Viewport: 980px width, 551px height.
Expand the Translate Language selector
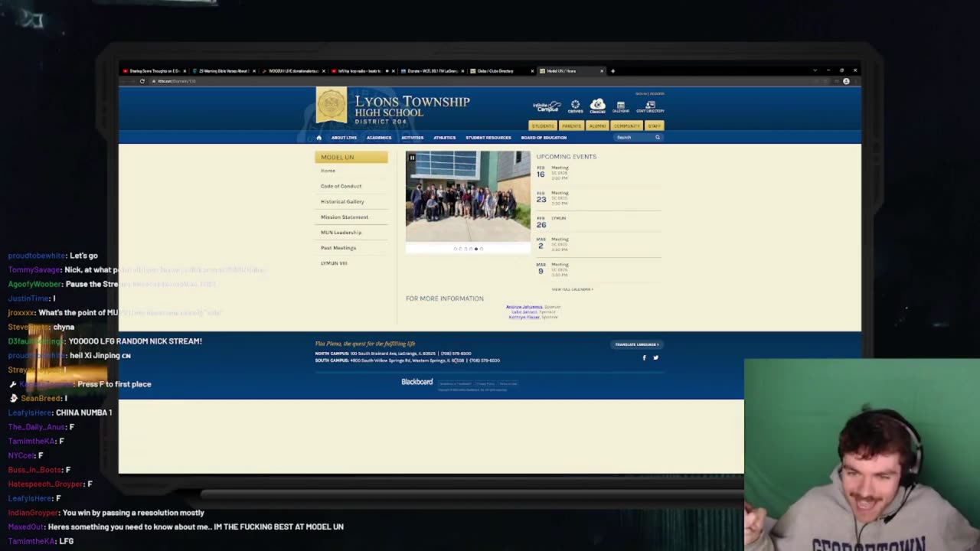tap(637, 344)
